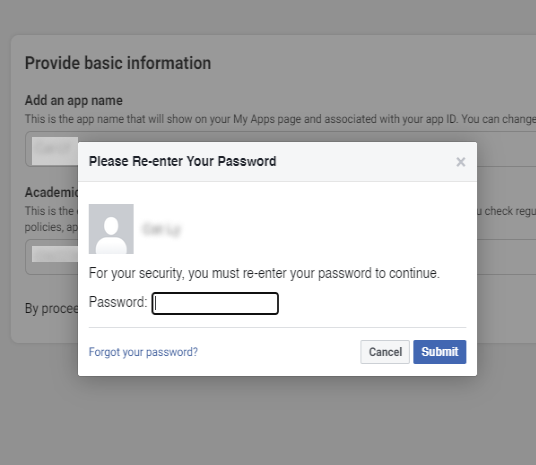This screenshot has width=536, height=465.
Task: Click the Add an app name label
Action: click(x=74, y=101)
